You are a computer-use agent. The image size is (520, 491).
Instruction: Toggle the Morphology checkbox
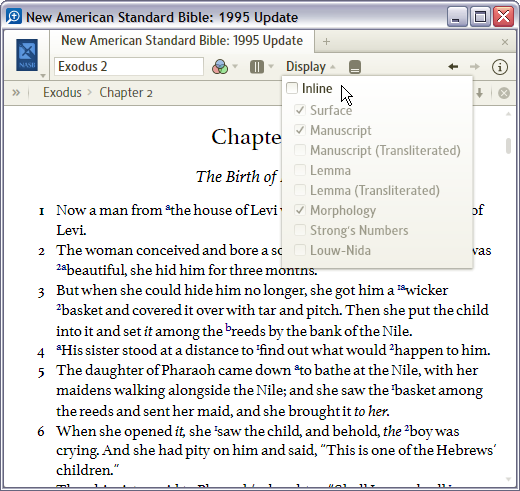pos(300,210)
